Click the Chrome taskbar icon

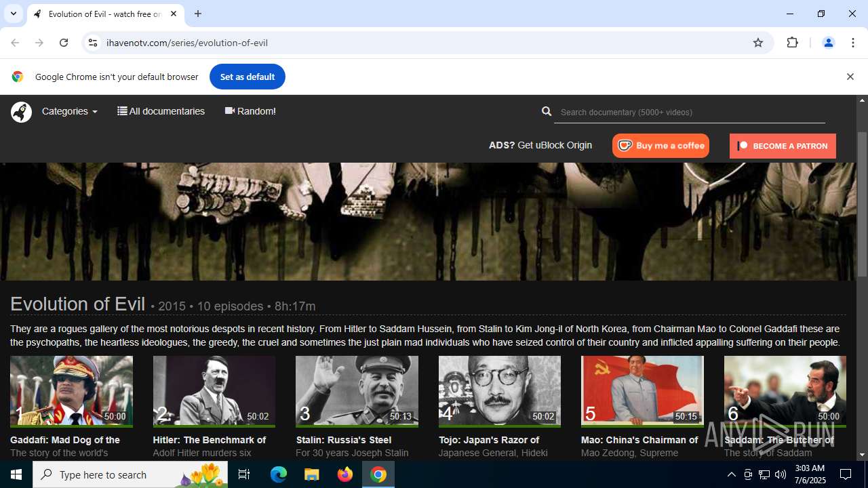(378, 474)
